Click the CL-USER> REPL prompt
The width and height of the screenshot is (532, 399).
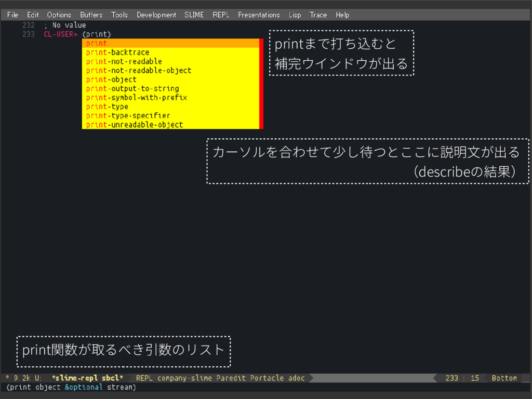(x=60, y=34)
